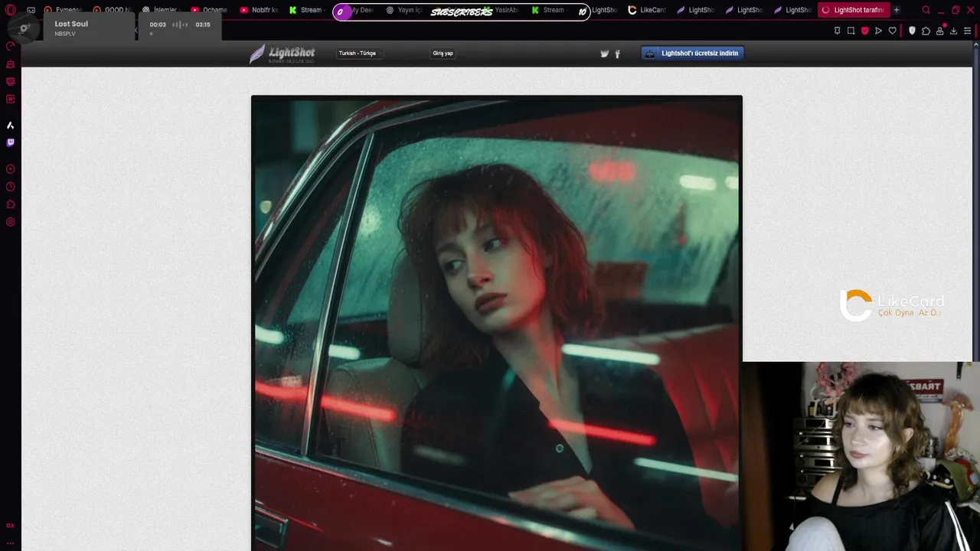
Task: Click the red ad blocker shield icon
Action: point(864,31)
